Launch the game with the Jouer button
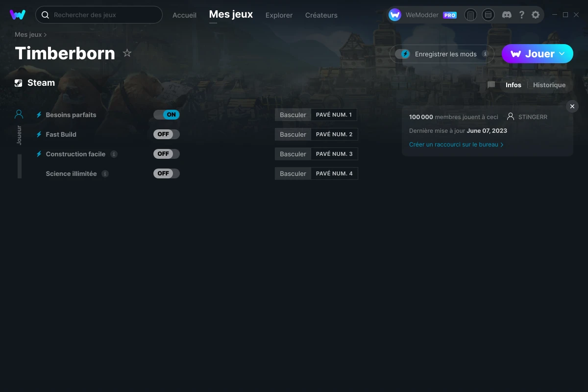 (538, 54)
